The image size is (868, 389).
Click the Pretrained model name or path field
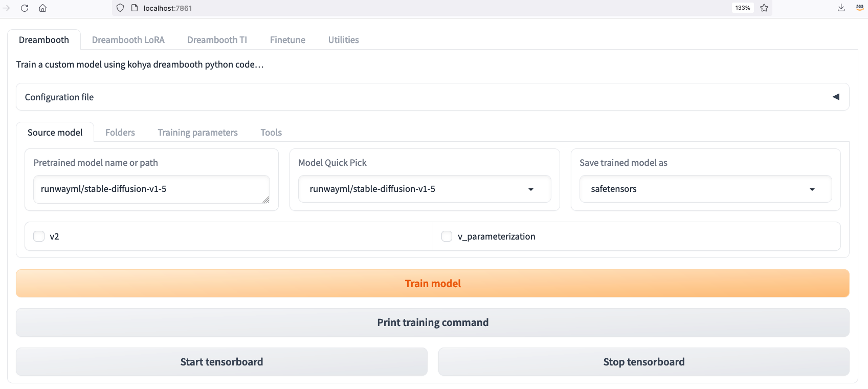(x=151, y=189)
